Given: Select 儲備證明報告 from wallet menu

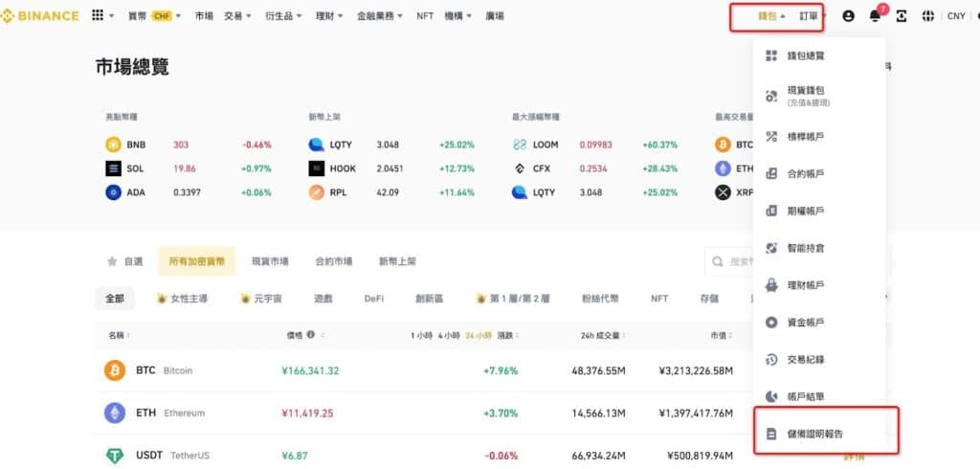Looking at the screenshot, I should pyautogui.click(x=814, y=434).
